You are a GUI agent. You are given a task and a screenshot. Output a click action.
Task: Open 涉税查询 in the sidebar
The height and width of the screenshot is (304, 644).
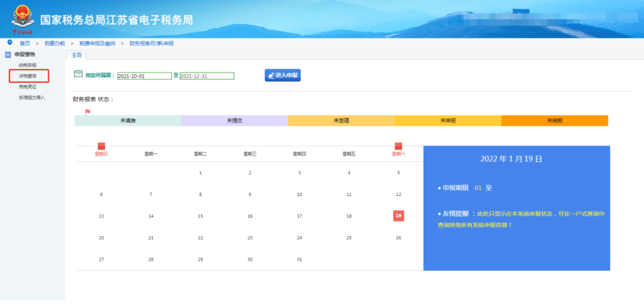tap(27, 76)
